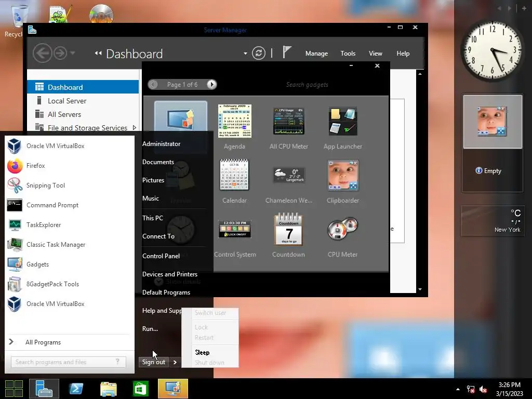Open Command Prompt from Start menu
Screen dimensions: 532x399
[x=69, y=205]
